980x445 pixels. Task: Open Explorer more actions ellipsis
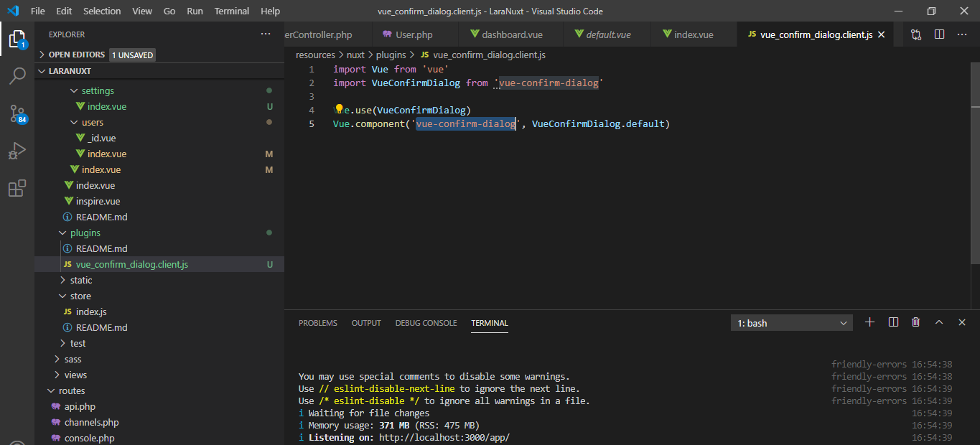tap(266, 34)
